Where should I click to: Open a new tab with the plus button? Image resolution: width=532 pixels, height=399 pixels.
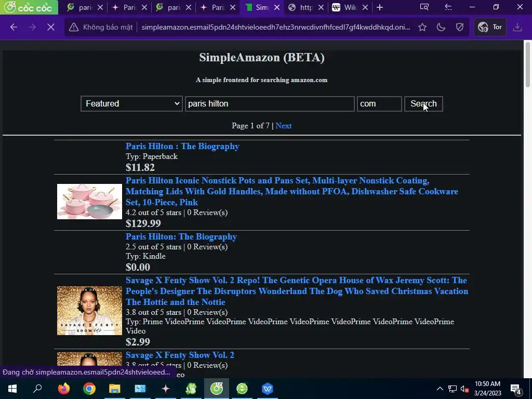tap(380, 7)
